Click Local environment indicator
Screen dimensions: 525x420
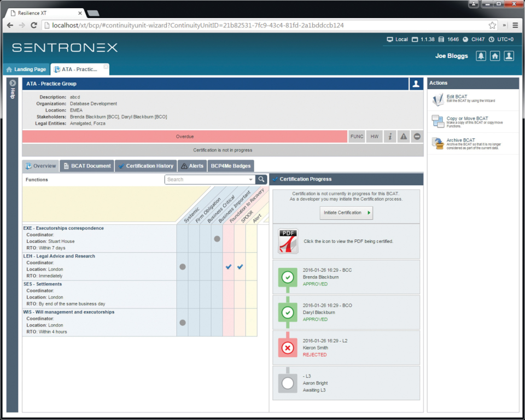point(398,39)
